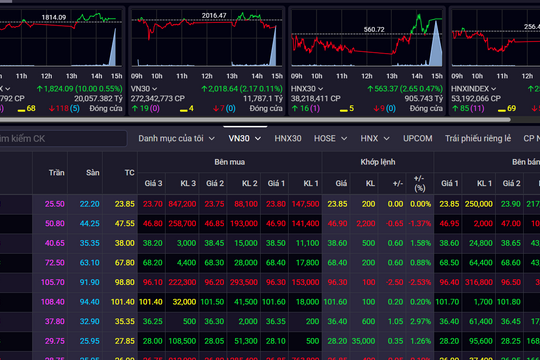Open VN30 index selector in chart card
Viewport: 540px width, 360px height.
(144, 89)
